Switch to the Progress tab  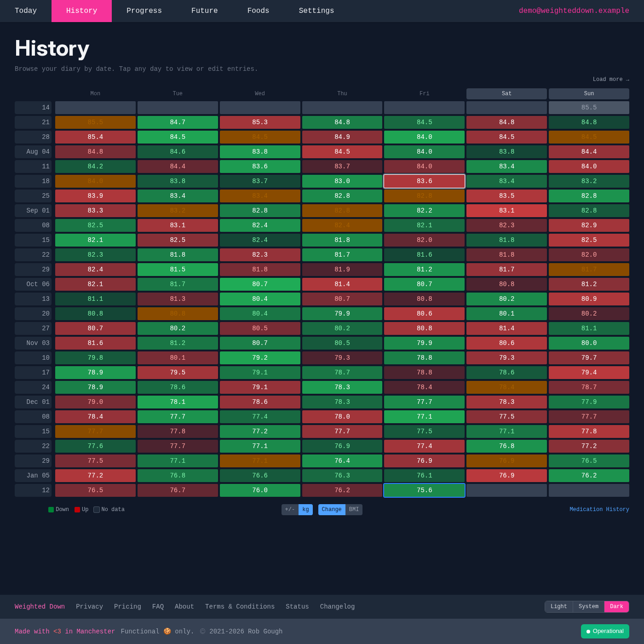[x=144, y=11]
